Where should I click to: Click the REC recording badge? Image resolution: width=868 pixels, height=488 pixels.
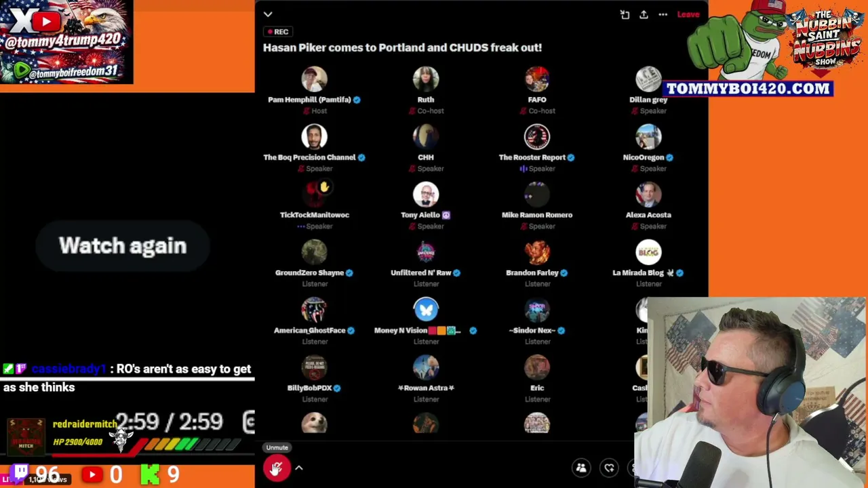coord(278,32)
